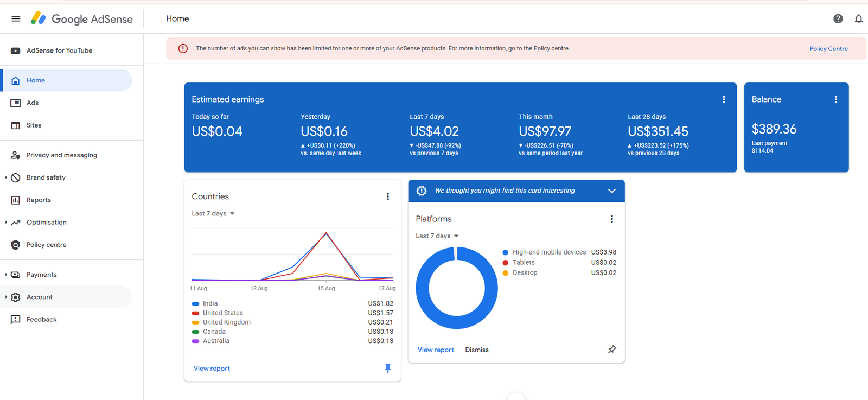
Task: Unpin the Countries card
Action: 388,369
